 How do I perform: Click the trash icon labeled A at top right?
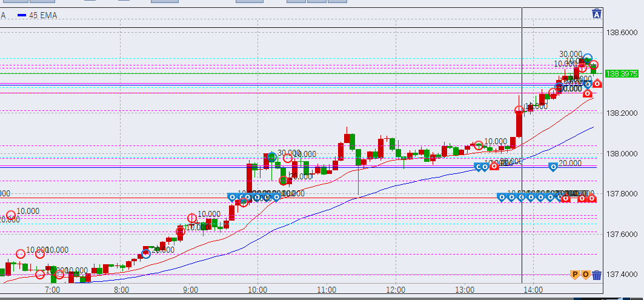[x=597, y=14]
